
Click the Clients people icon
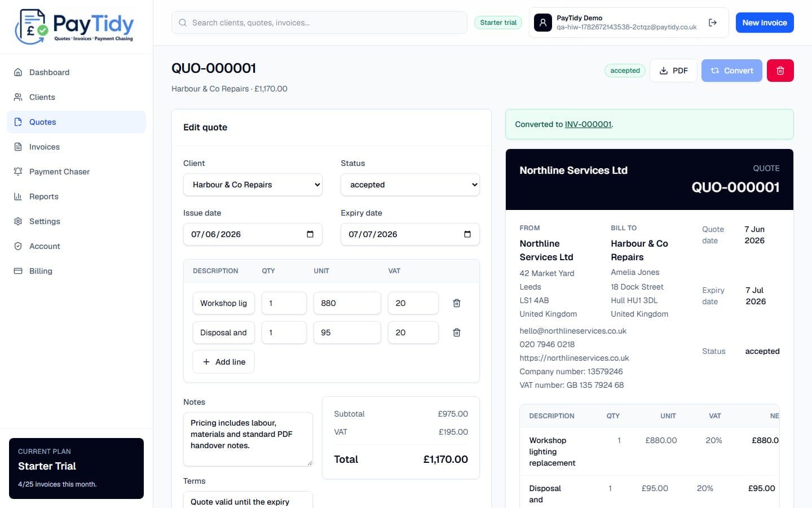18,97
